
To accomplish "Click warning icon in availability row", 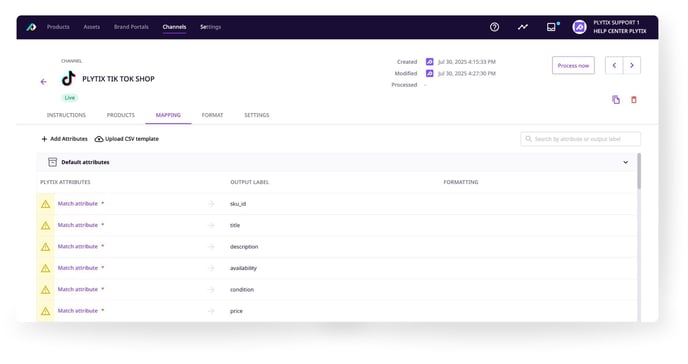I will click(46, 268).
